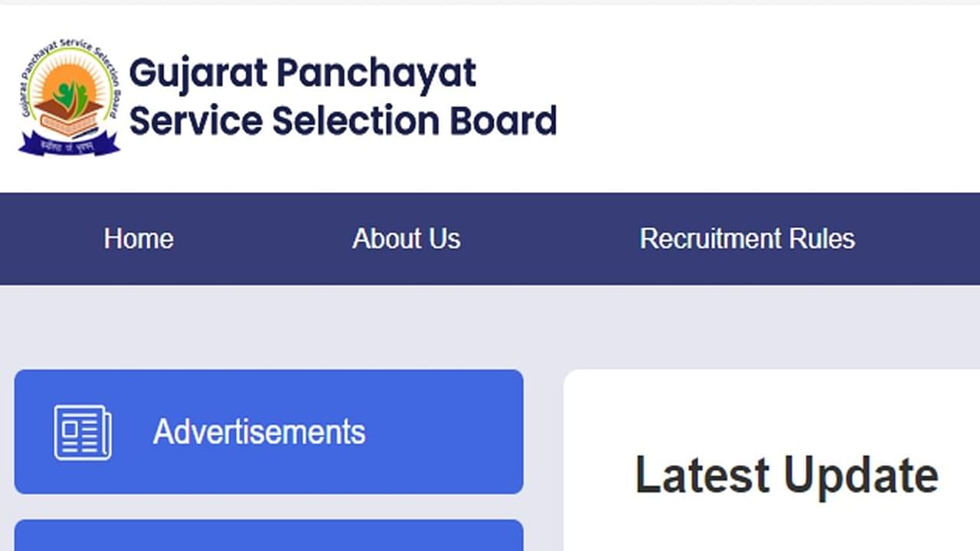Click the blue ribbon banner on the logo
This screenshot has width=980, height=551.
click(69, 143)
